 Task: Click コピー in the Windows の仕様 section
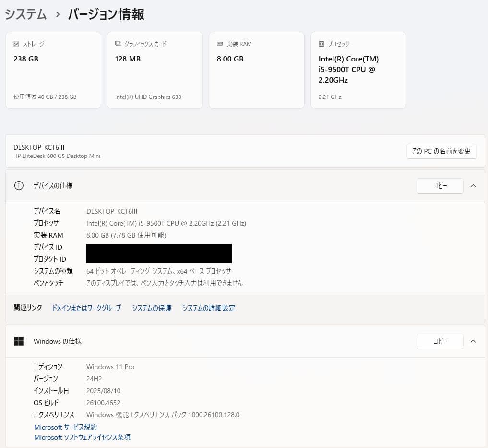440,341
